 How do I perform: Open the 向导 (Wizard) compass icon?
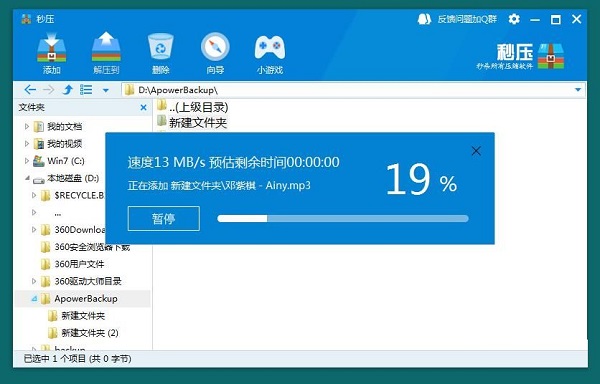click(215, 53)
